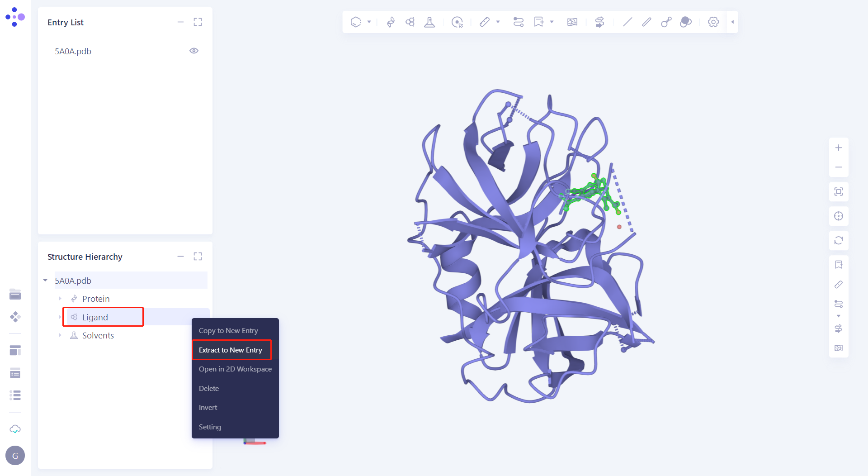Click the surface display spheres icon
Viewport: 868px width, 476px height.
pos(685,22)
